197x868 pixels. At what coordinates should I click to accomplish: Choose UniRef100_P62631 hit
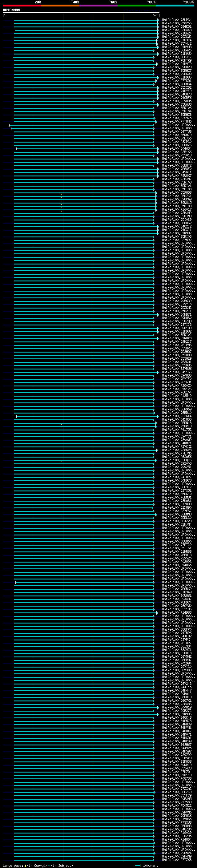[x=177, y=382]
